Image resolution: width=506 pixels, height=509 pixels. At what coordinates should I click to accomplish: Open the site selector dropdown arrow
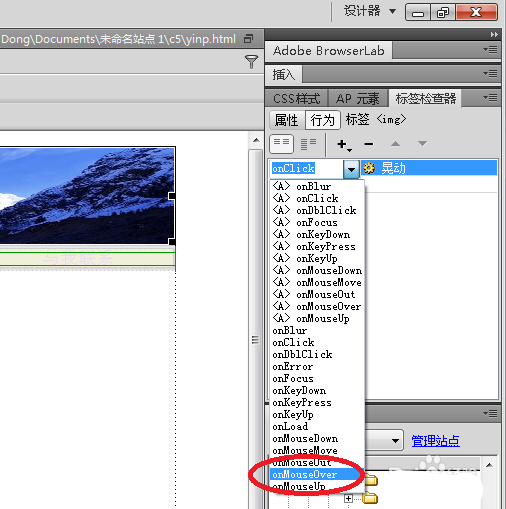tap(395, 441)
